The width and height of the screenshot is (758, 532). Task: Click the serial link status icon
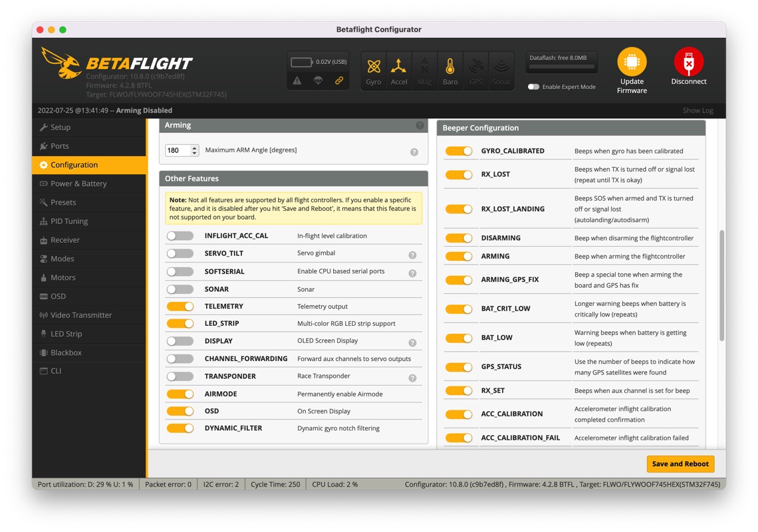pos(339,80)
